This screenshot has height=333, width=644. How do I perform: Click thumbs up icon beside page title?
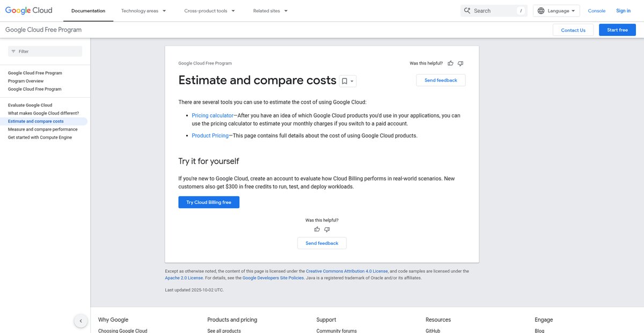pyautogui.click(x=450, y=63)
